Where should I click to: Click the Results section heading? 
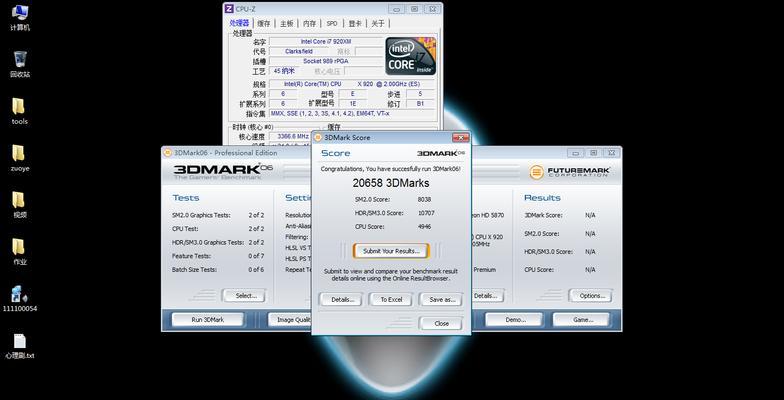tap(542, 198)
